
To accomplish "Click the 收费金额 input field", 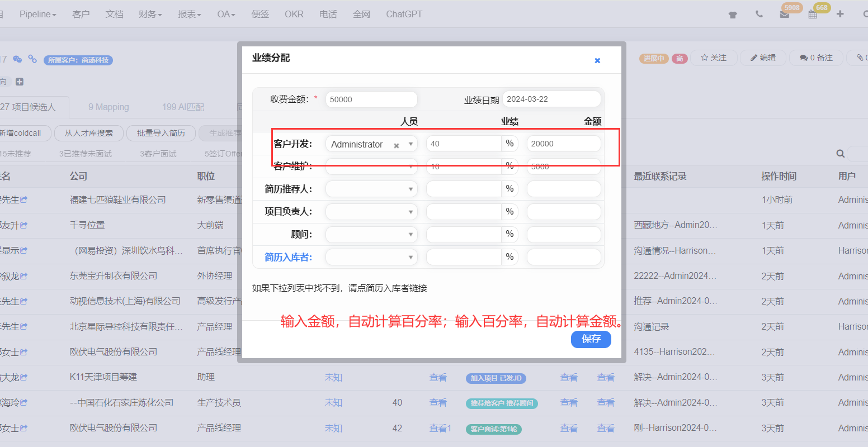I will [371, 99].
